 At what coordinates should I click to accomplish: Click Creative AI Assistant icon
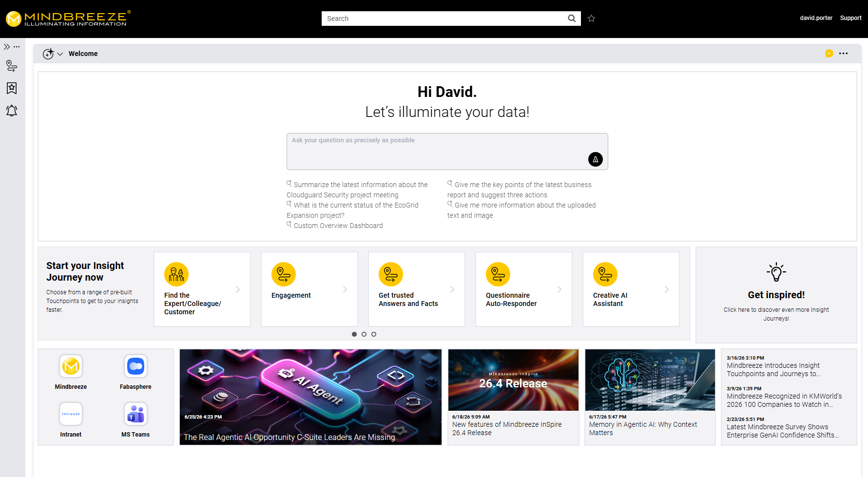click(x=605, y=274)
